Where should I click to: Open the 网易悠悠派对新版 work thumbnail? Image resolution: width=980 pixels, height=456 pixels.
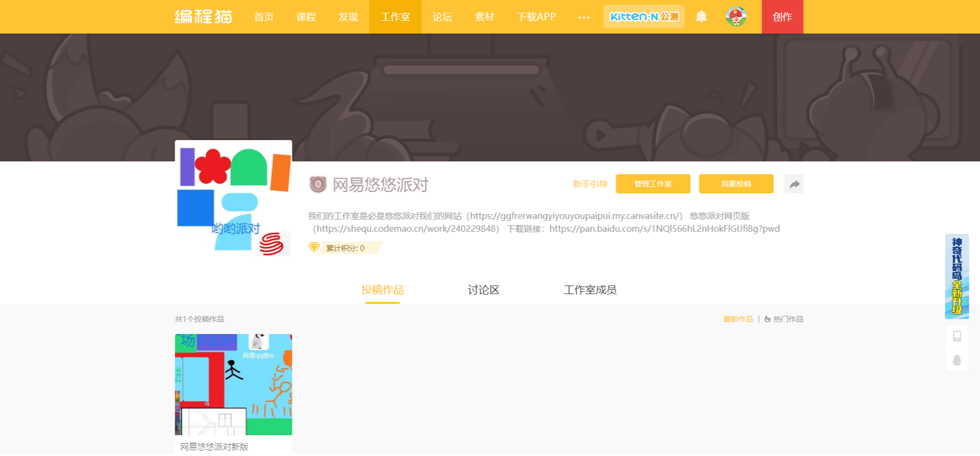click(x=233, y=385)
